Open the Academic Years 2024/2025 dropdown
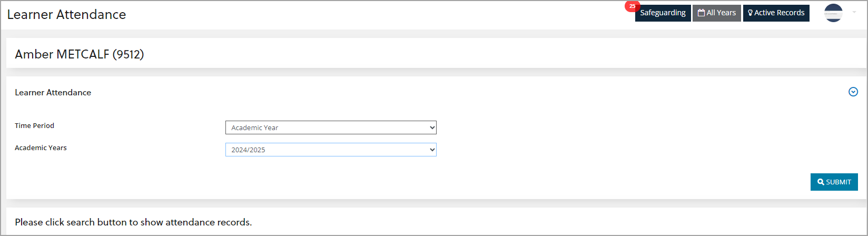The height and width of the screenshot is (236, 868). 330,150
